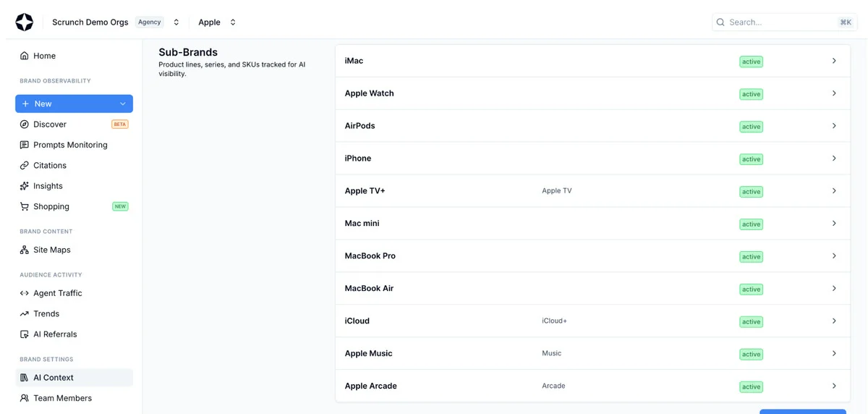Click the MacBook Air sub-brand name
This screenshot has height=414, width=868.
point(369,289)
